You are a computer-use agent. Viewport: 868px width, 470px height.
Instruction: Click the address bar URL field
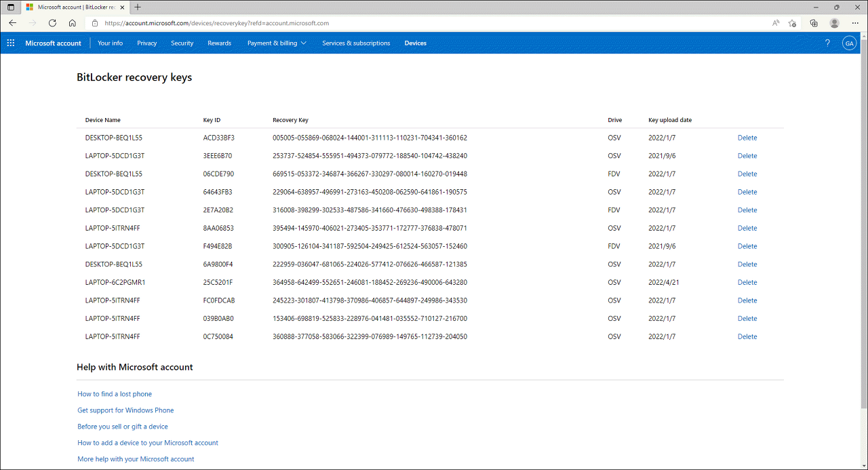pyautogui.click(x=434, y=23)
